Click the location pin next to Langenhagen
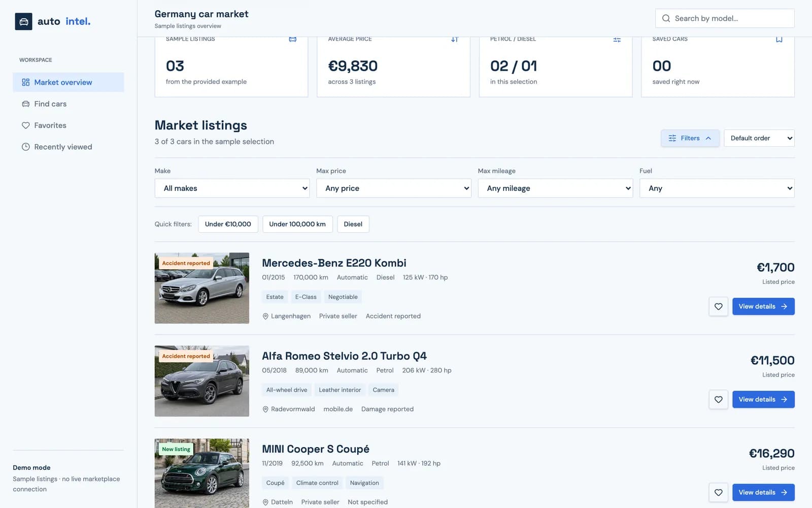This screenshot has height=508, width=812. (x=265, y=316)
